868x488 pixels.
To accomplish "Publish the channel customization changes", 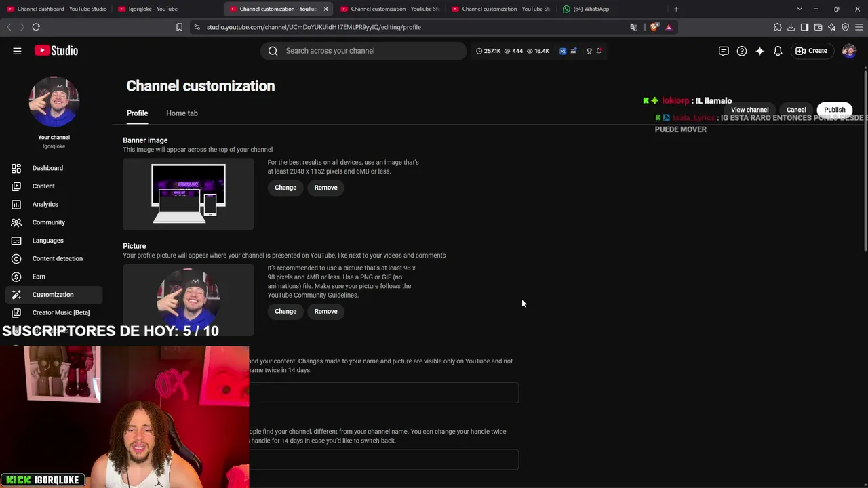I will (835, 110).
